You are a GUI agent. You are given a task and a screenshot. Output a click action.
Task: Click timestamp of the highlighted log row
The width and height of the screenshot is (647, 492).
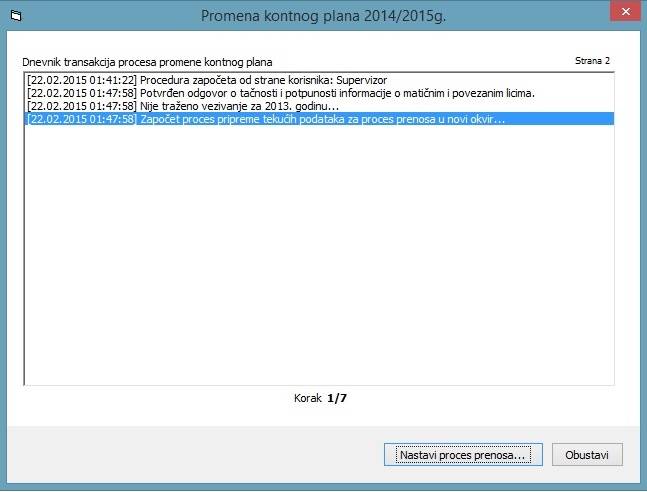click(x=82, y=119)
